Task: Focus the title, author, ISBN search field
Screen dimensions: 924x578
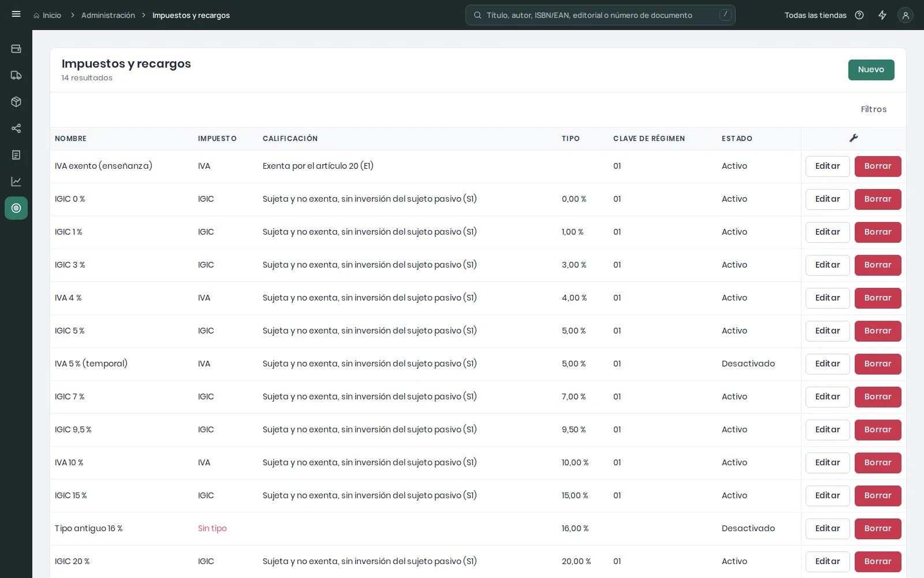Action: [601, 15]
